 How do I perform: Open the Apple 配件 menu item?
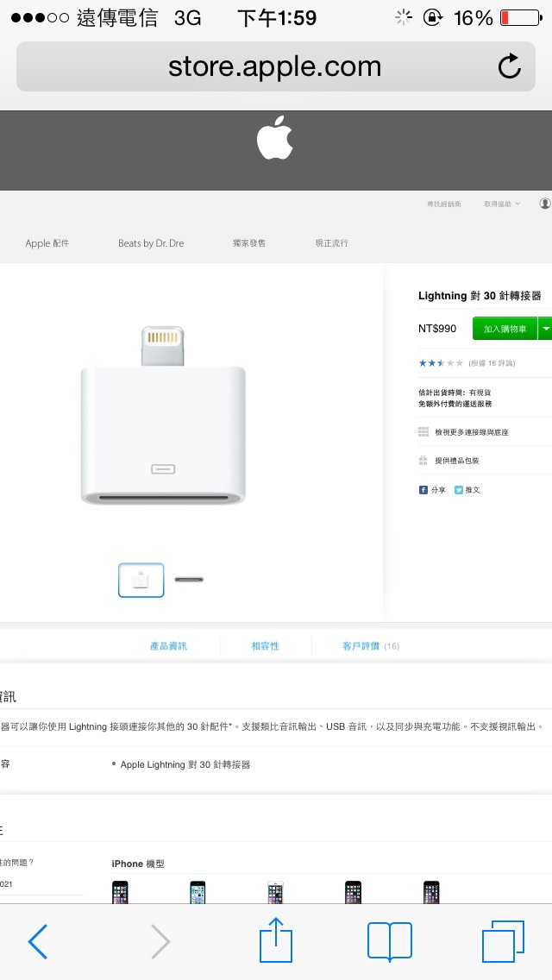(x=47, y=243)
